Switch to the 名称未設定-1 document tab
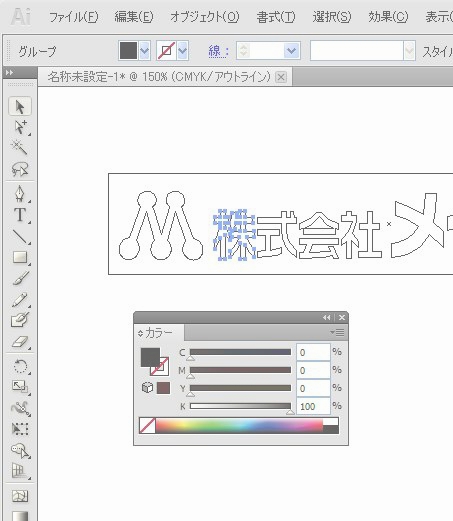This screenshot has height=521, width=453. (x=159, y=77)
